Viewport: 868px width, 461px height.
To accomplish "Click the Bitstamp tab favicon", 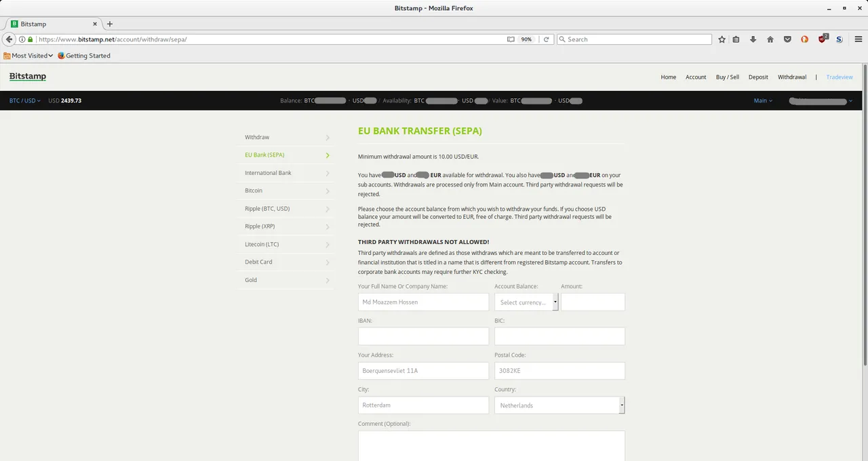I will pos(14,24).
